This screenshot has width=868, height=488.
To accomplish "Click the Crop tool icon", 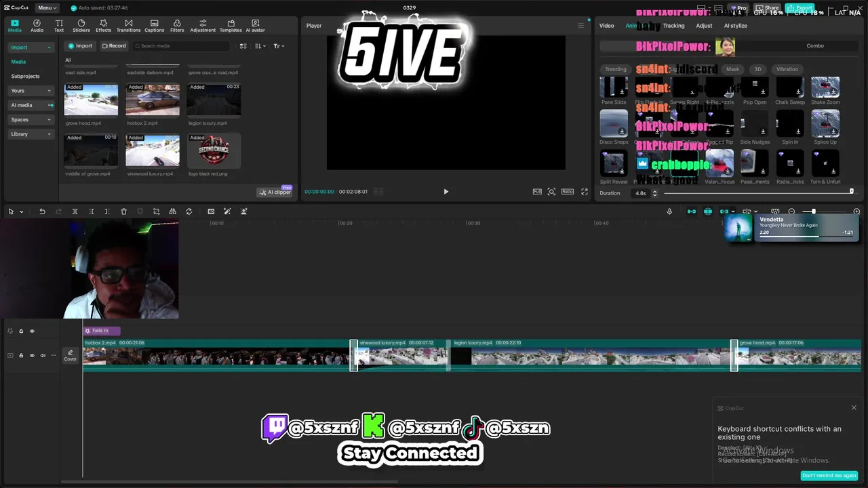I will [156, 211].
